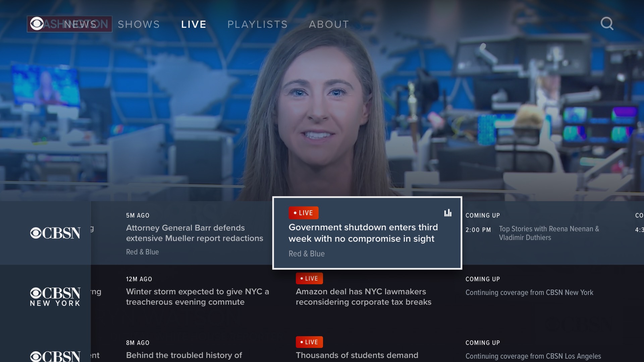Select the CBSN channel logo

coord(55,233)
